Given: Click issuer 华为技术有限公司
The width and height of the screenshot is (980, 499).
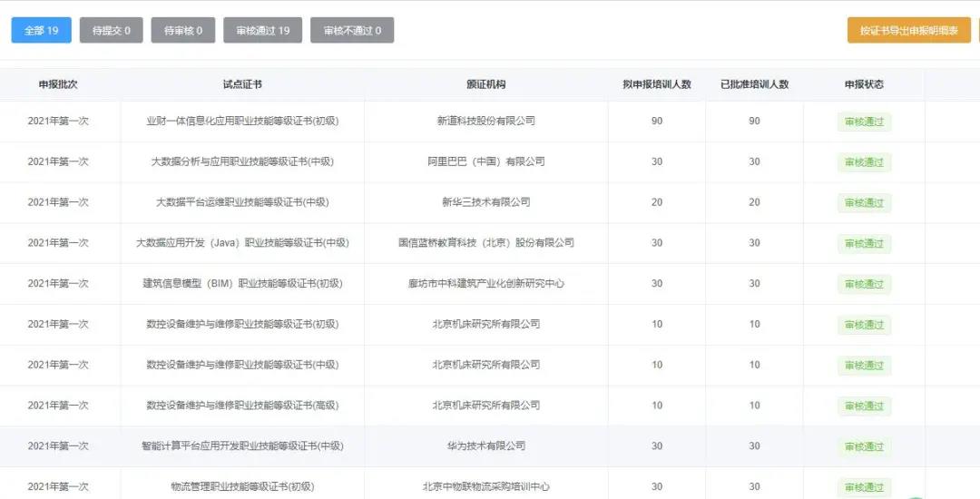Looking at the screenshot, I should tap(486, 445).
